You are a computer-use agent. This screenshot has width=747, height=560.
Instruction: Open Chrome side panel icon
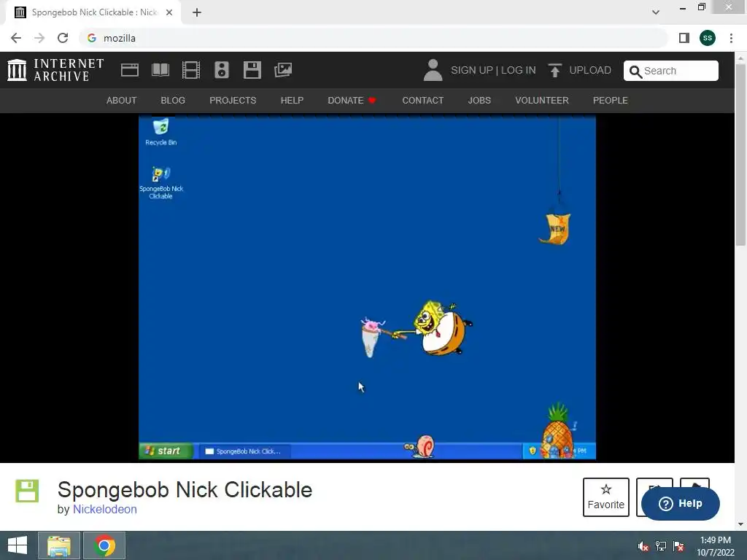tap(684, 38)
